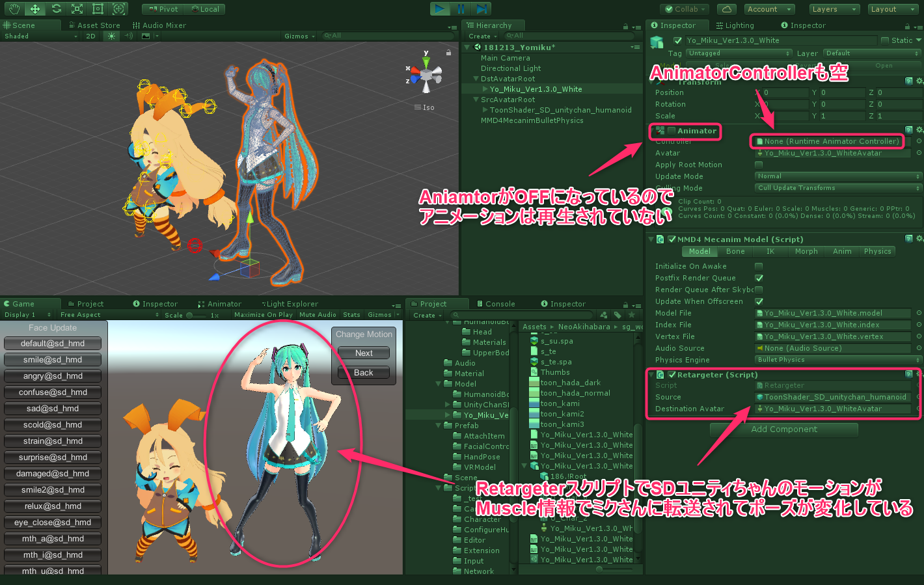924x585 pixels.
Task: Open the Update Mode dropdown set to Normal
Action: coord(837,176)
